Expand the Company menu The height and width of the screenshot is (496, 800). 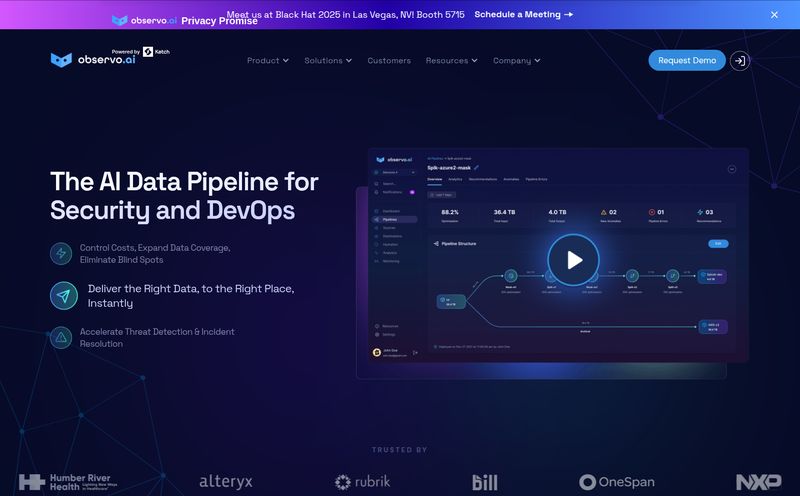(516, 60)
